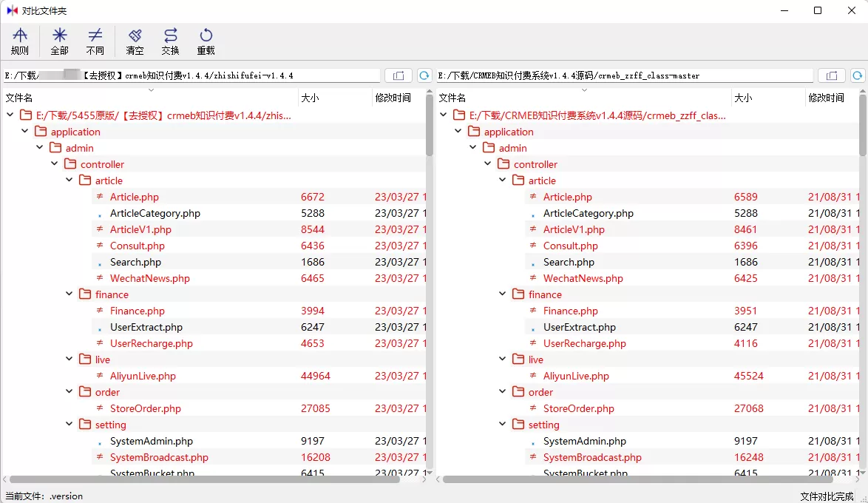The height and width of the screenshot is (503, 868).
Task: Select SystemBroadcast.php in left pane
Action: pos(160,457)
